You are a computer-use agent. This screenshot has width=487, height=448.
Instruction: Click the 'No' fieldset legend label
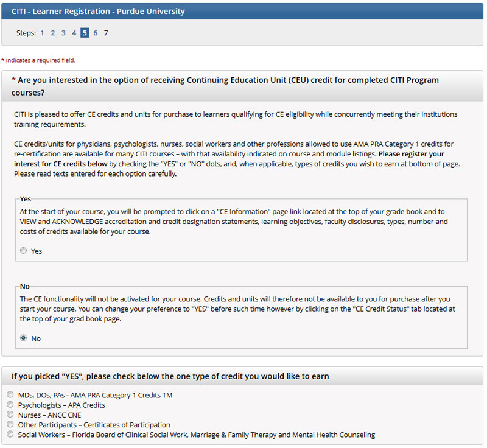tap(25, 286)
